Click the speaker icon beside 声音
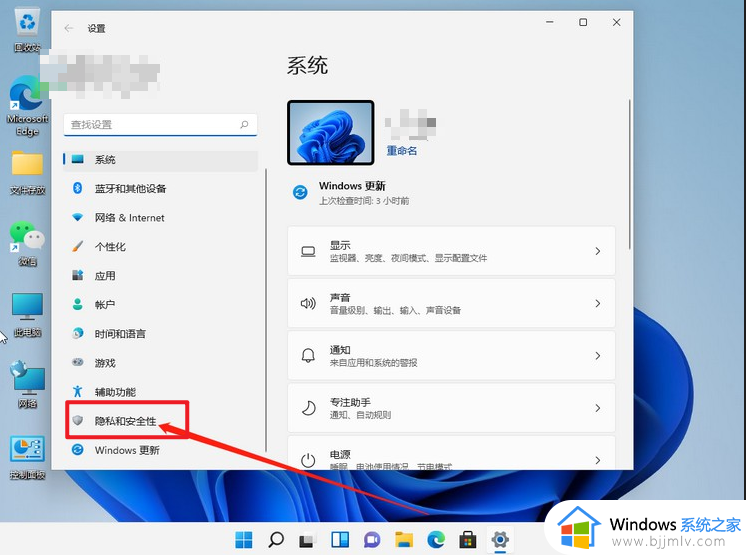Screen dimensions: 746x555 [x=308, y=303]
